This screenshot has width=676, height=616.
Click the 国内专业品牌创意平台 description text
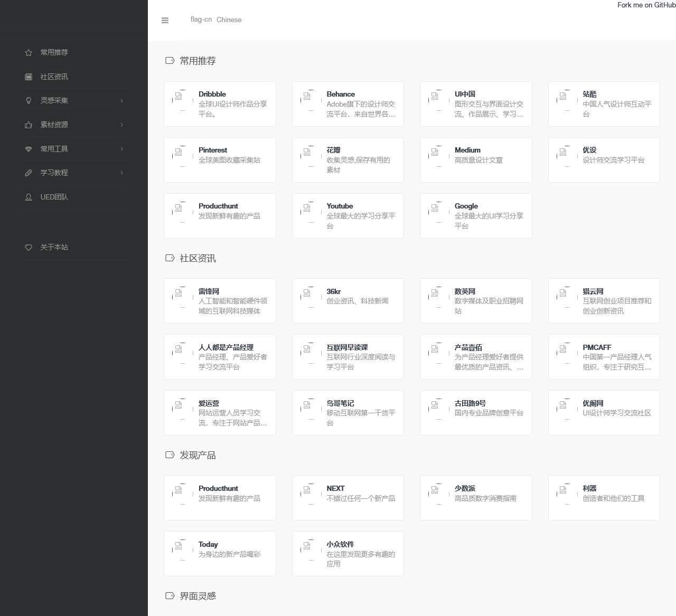click(489, 413)
